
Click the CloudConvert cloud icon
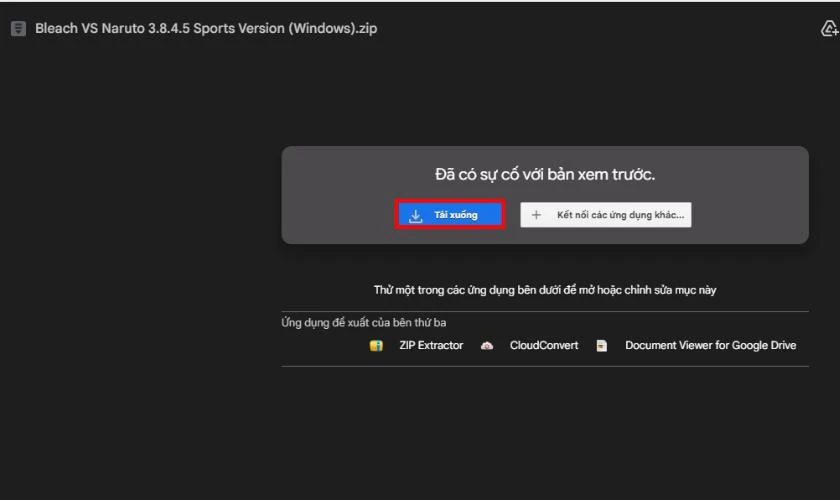coord(486,346)
